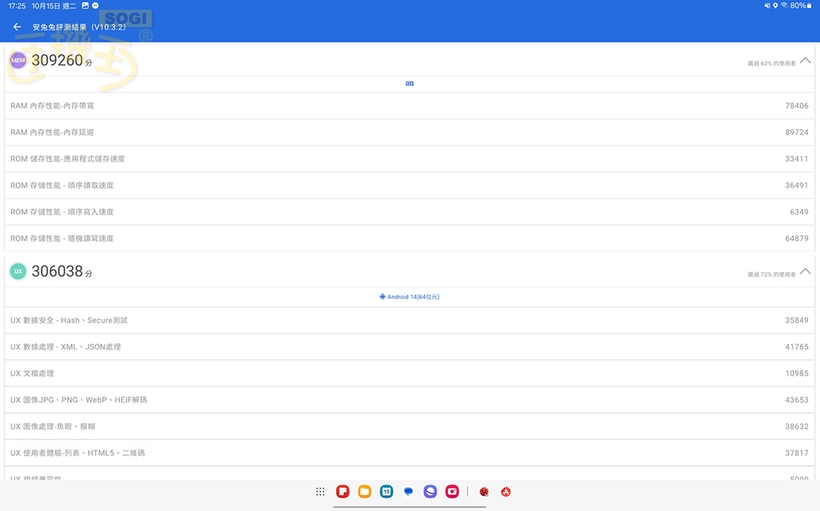The image size is (820, 511).
Task: Open the pink Camera app
Action: (x=452, y=492)
